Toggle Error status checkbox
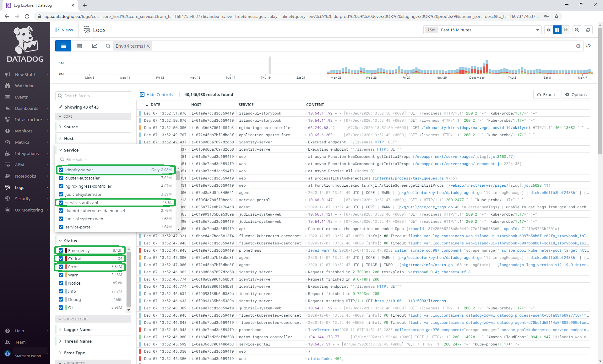The height and width of the screenshot is (364, 603). [61, 267]
